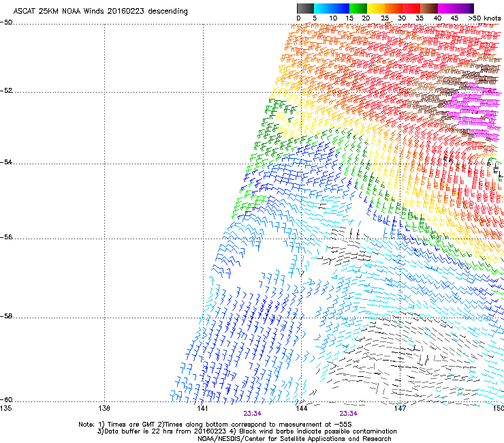
Task: Click the note 'Black wind barbs indicate possible contamination'
Action: click(318, 431)
